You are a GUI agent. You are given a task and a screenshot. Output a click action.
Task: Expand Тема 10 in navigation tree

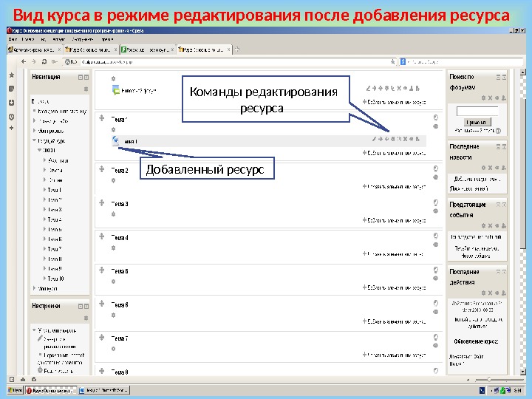click(44, 279)
